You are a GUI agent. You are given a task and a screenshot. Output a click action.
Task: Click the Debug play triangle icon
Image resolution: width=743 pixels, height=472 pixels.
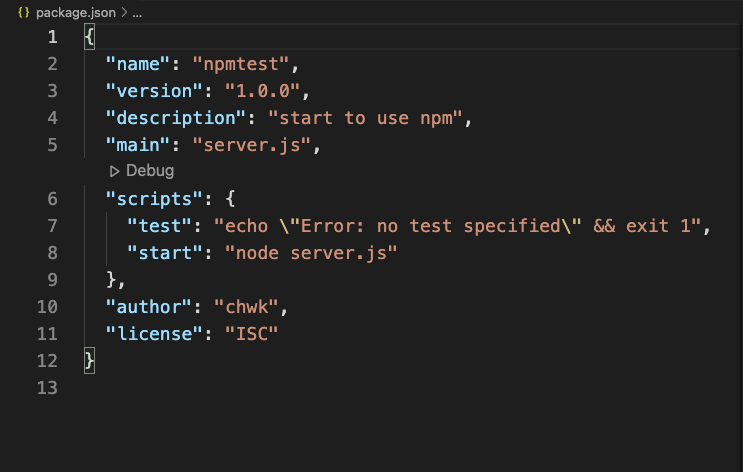click(115, 171)
